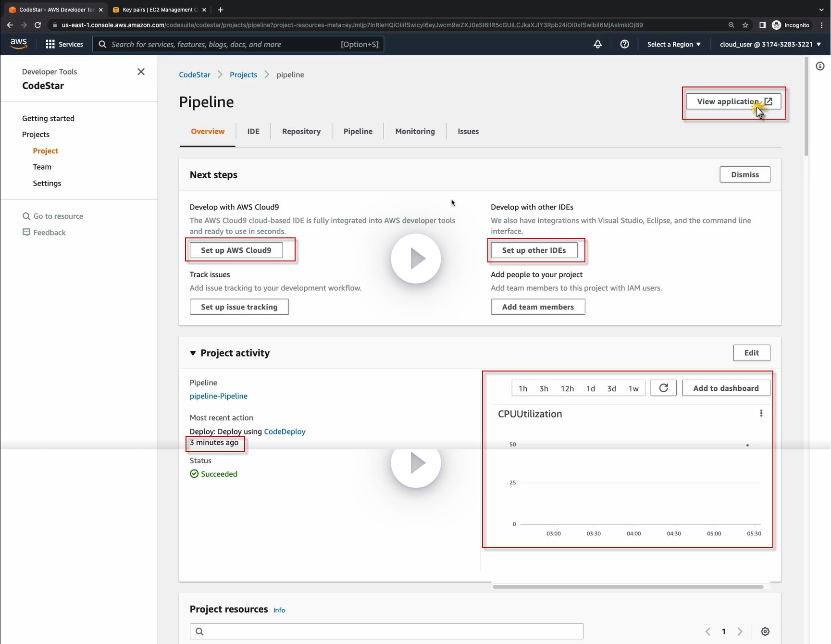The width and height of the screenshot is (831, 644).
Task: Open project resources settings gear
Action: click(765, 632)
